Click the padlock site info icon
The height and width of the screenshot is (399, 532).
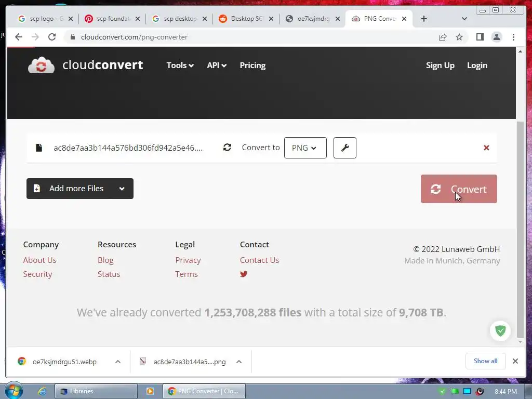pos(72,37)
